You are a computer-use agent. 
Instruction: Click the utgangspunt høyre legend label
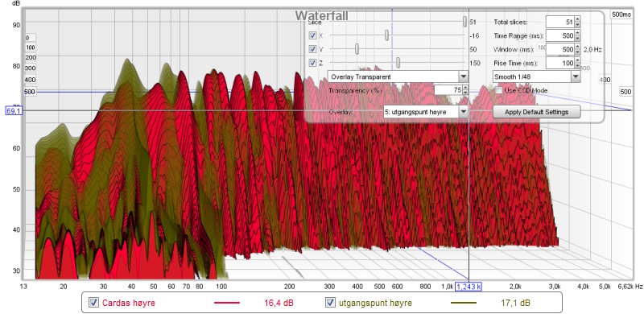[x=374, y=304]
